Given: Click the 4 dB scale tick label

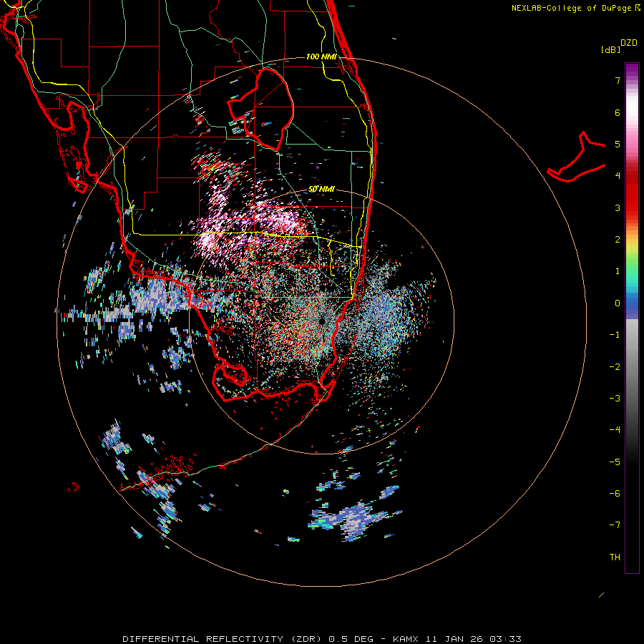Looking at the screenshot, I should pyautogui.click(x=618, y=176).
